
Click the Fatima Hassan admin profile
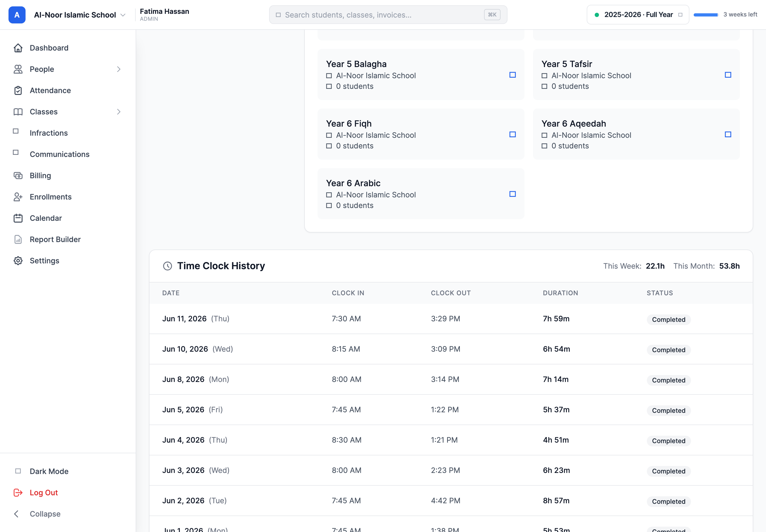click(164, 15)
